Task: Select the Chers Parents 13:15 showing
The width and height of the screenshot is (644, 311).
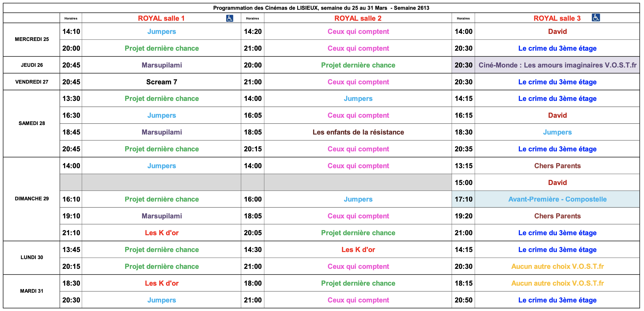Action: (557, 166)
